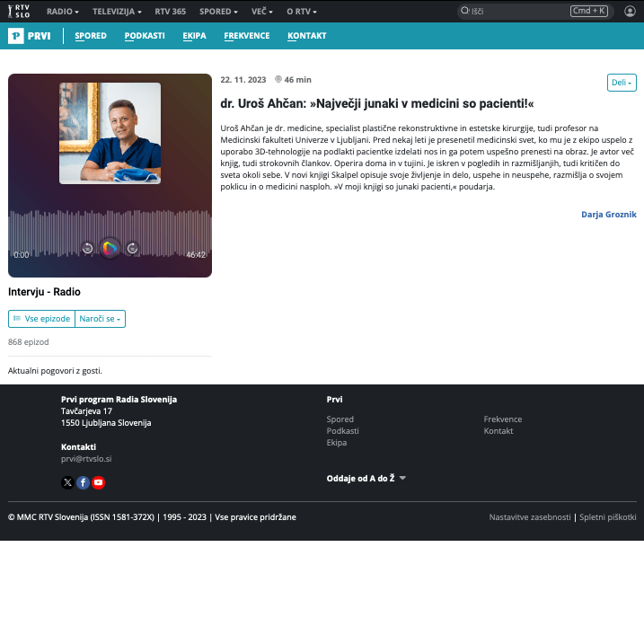Screen dimensions: 644x644
Task: Expand Oddaje od A do Ž list
Action: point(366,479)
